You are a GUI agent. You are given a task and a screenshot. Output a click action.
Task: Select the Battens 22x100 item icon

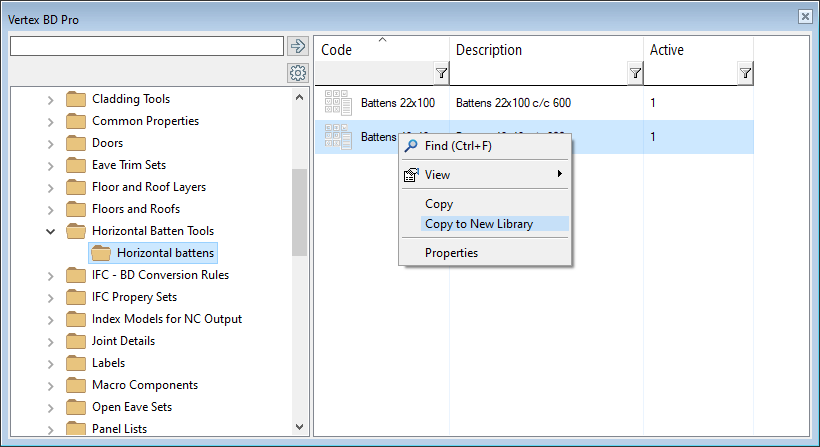point(338,103)
